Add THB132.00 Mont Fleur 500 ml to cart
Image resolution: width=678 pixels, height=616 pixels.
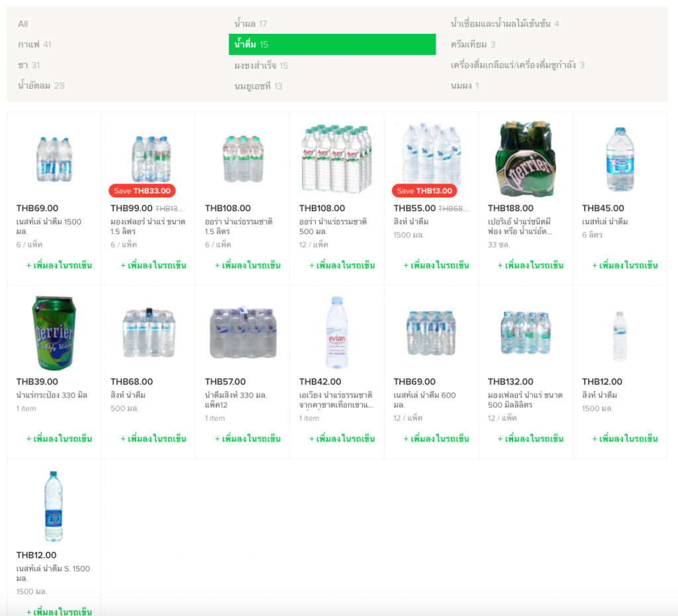tap(530, 439)
